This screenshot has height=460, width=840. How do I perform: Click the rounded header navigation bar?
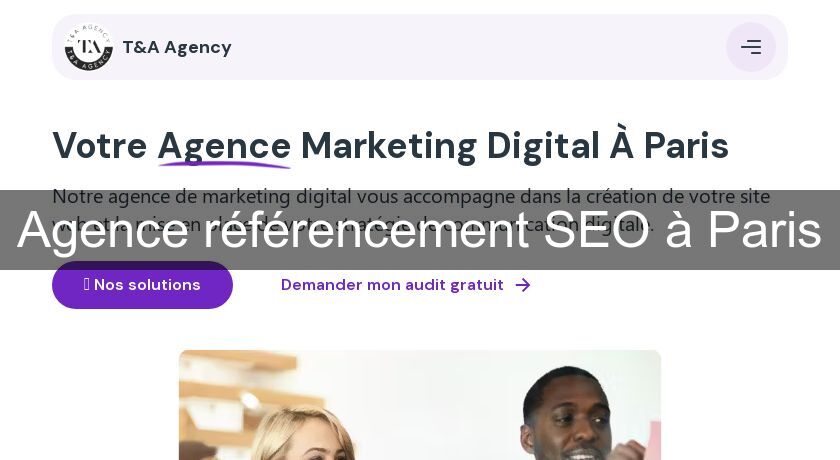pos(420,47)
